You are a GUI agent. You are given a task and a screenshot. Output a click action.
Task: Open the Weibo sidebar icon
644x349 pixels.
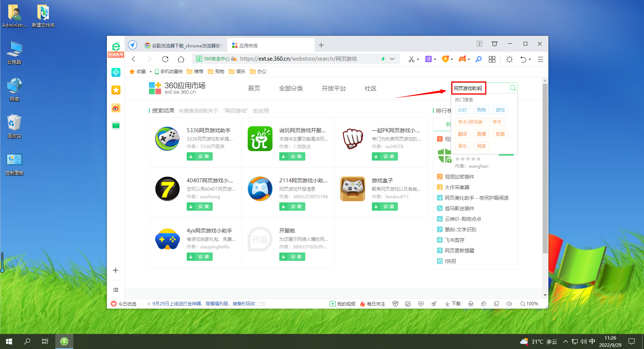[116, 108]
